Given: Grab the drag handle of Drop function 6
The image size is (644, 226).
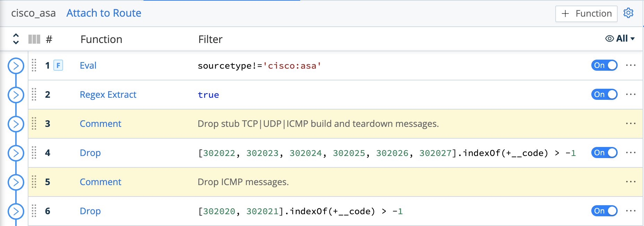Looking at the screenshot, I should 34,211.
